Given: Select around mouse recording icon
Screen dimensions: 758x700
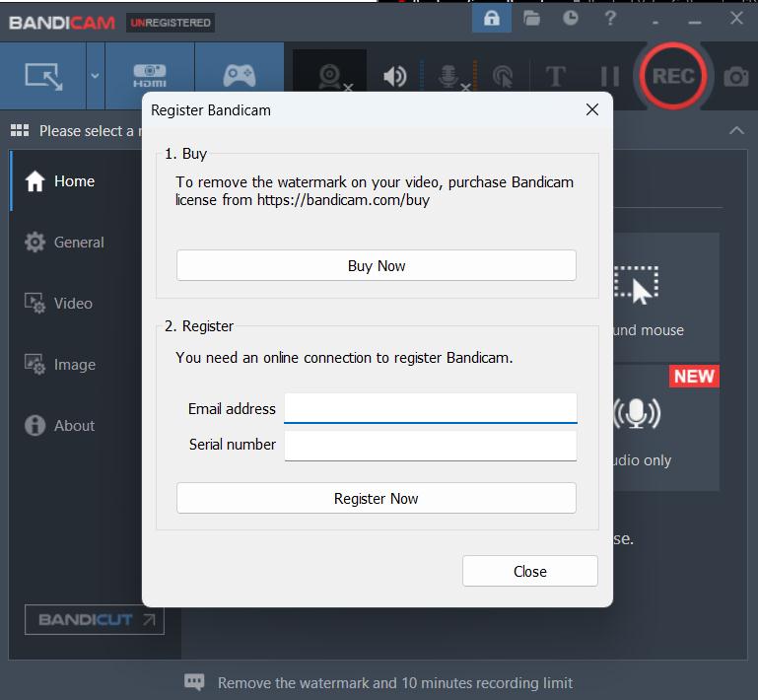Looking at the screenshot, I should click(x=636, y=285).
